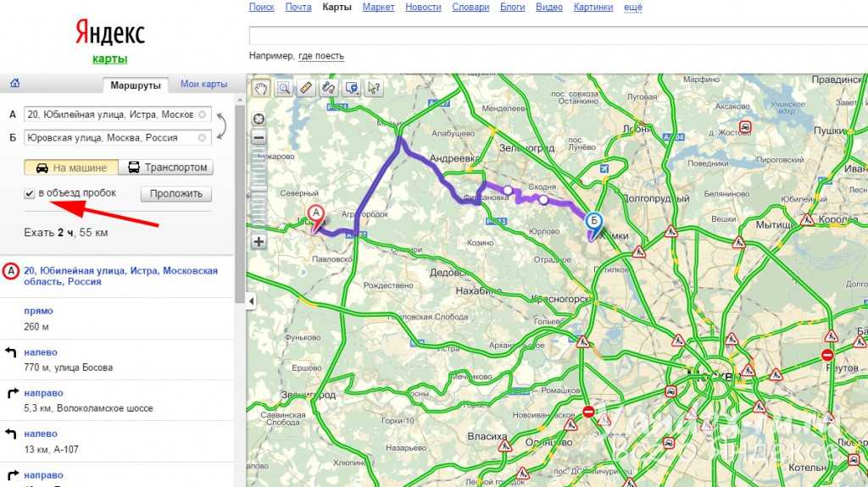Click the home icon in side panel

point(15,83)
